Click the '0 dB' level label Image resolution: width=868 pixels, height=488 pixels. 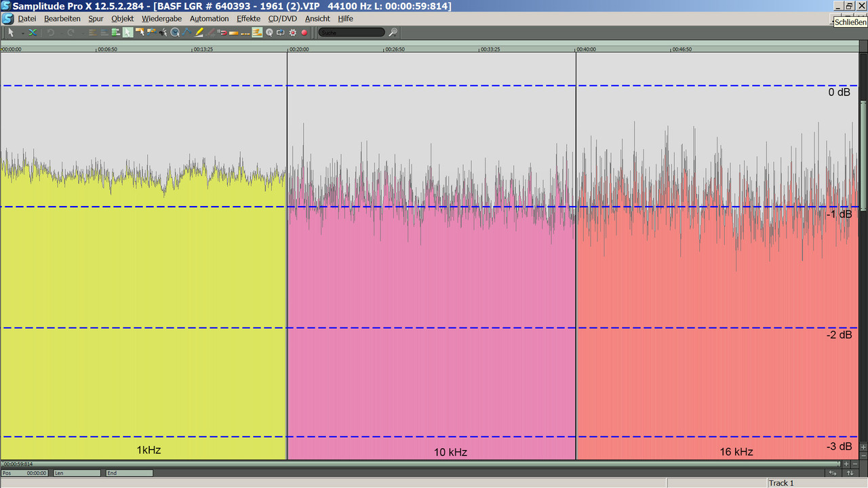(839, 92)
